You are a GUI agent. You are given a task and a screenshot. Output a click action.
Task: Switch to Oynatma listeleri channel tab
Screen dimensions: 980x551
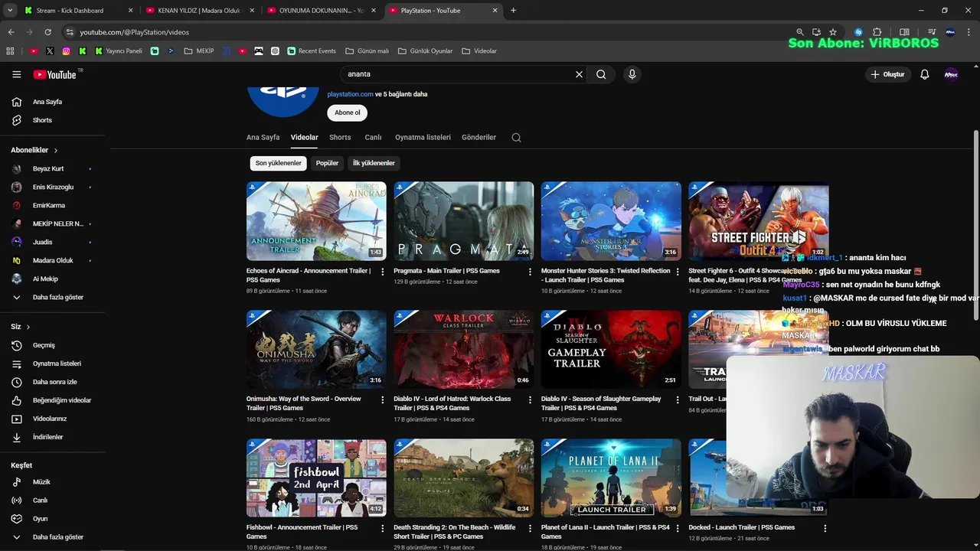tap(423, 138)
